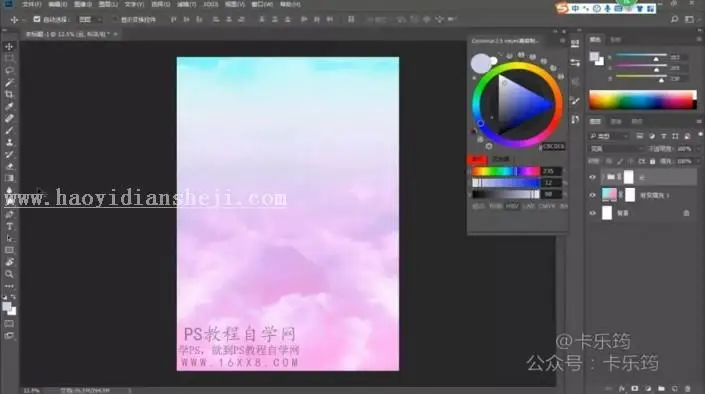This screenshot has height=394, width=705.
Task: Select the History Brush tool
Action: (x=9, y=154)
